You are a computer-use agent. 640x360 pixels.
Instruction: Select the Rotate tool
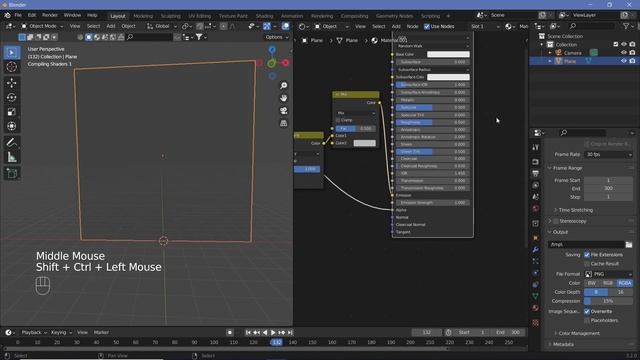(x=11, y=97)
